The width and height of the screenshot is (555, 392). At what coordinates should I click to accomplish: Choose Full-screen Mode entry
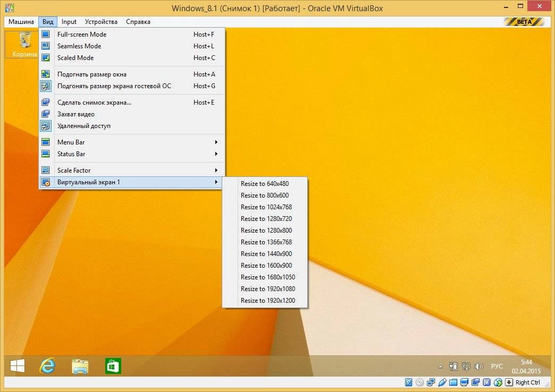(x=132, y=35)
